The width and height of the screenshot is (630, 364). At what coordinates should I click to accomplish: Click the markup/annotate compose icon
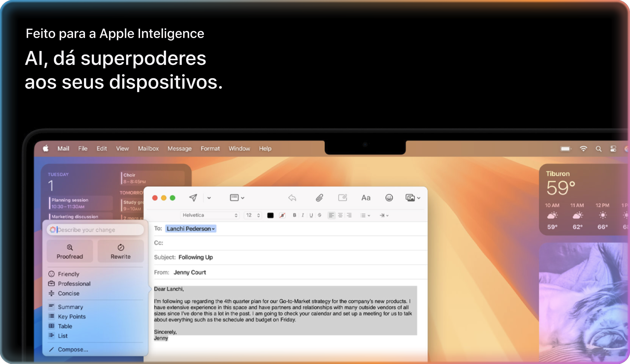pyautogui.click(x=342, y=198)
